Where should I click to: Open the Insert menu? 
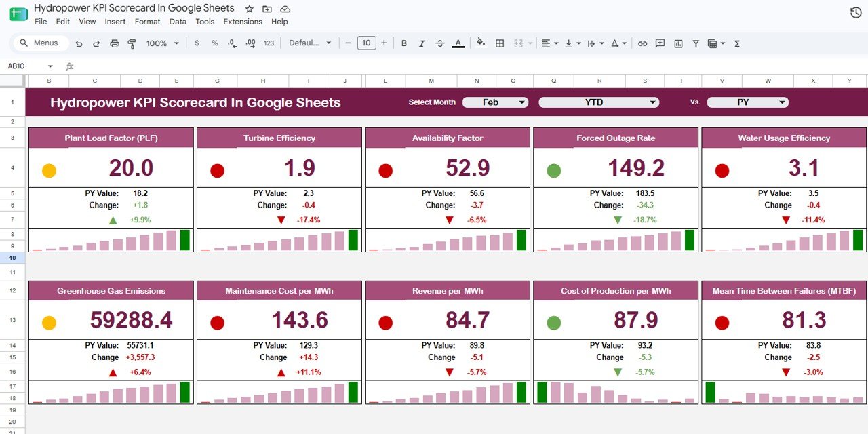[115, 22]
